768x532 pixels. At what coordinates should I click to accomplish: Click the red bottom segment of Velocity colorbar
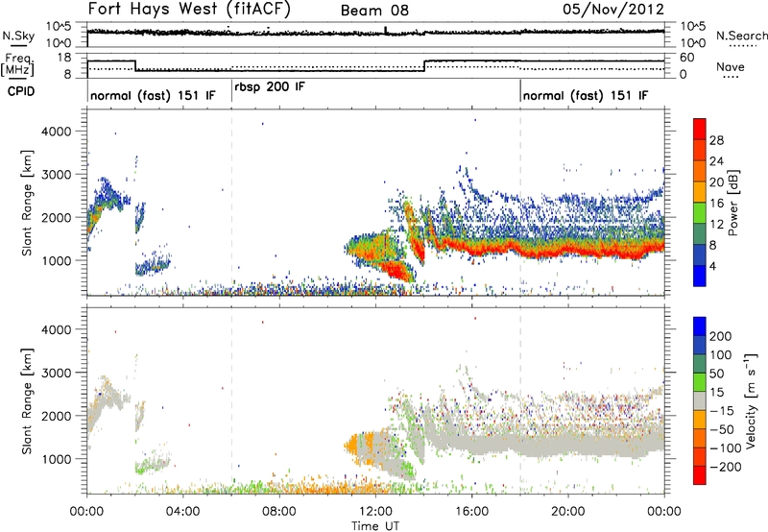[x=700, y=475]
